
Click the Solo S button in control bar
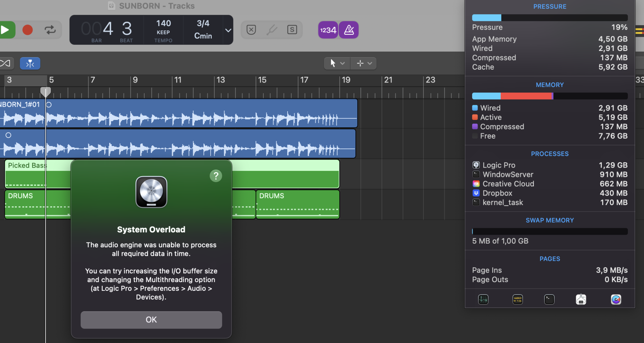pyautogui.click(x=292, y=30)
